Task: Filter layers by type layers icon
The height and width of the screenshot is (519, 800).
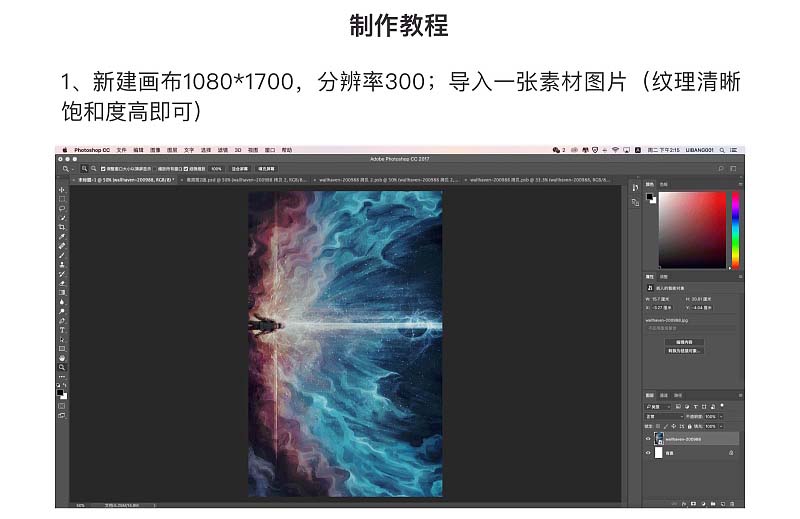Action: [695, 407]
